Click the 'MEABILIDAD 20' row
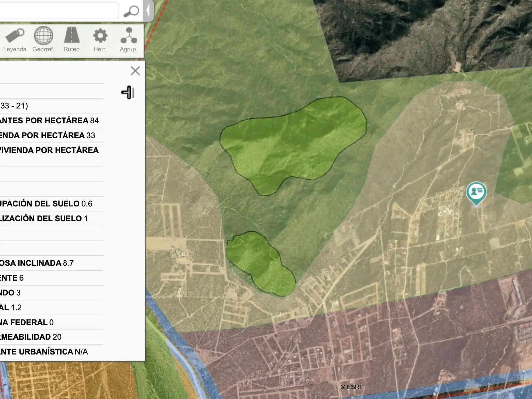 point(52,337)
